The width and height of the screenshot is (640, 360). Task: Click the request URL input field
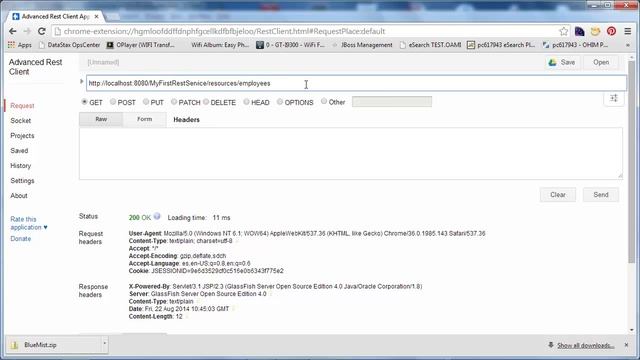click(356, 83)
